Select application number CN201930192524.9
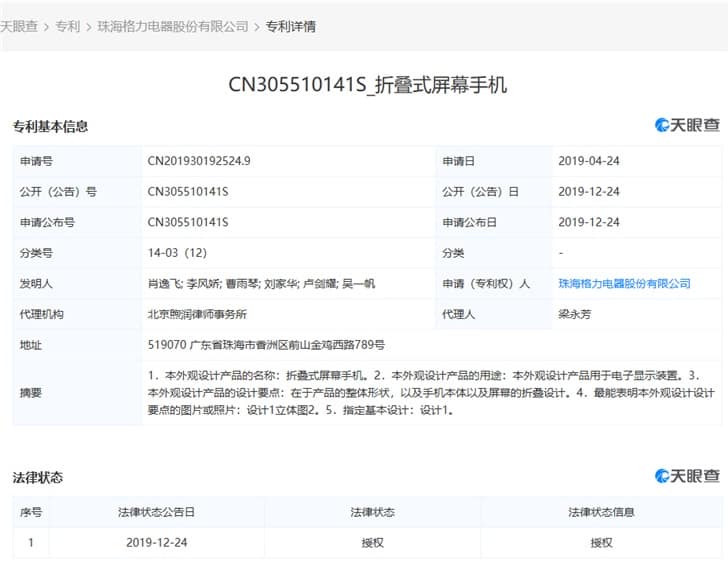Viewport: 728px width, 563px height. coord(199,161)
